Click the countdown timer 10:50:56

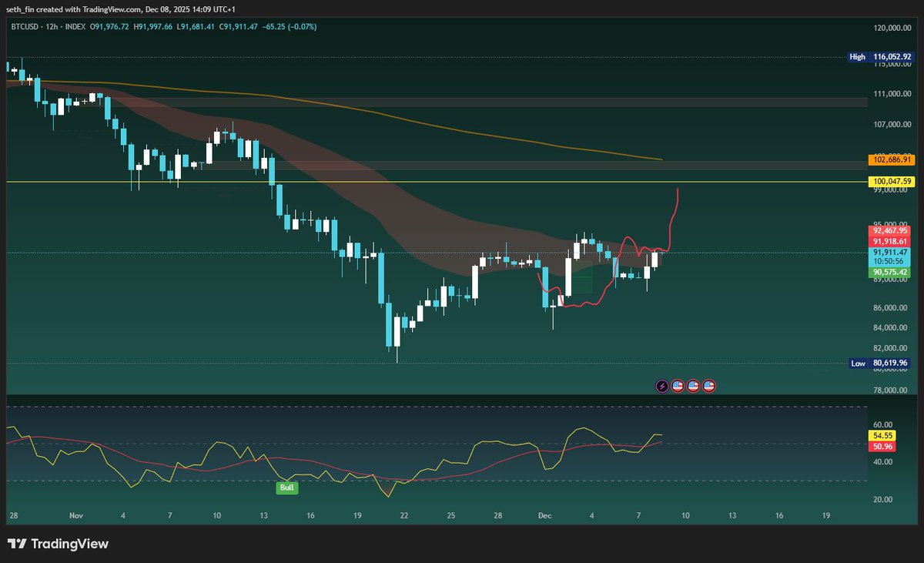point(890,261)
